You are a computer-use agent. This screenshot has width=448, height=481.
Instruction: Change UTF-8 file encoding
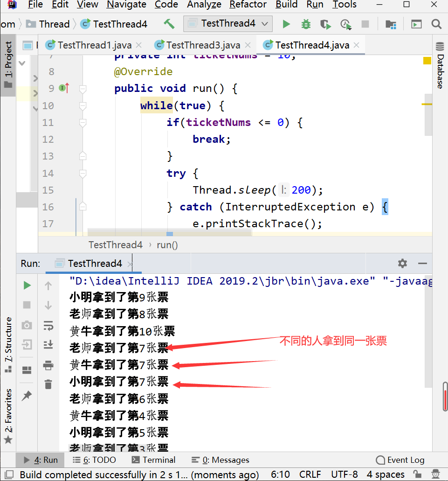[x=344, y=474]
